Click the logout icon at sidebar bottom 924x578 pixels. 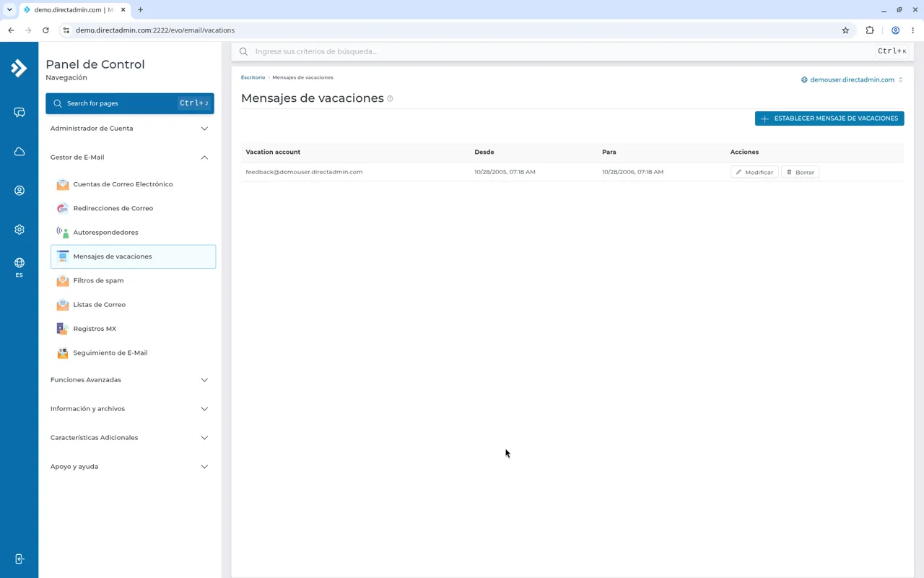[19, 559]
